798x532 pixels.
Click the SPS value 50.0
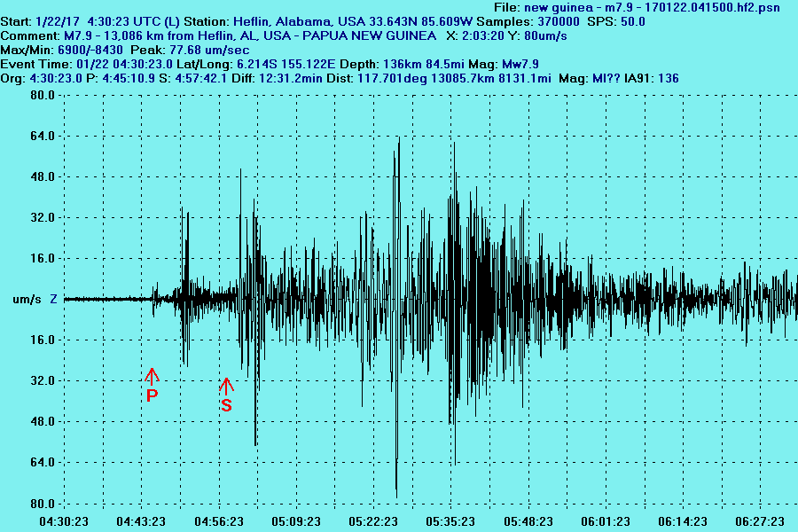pos(631,22)
